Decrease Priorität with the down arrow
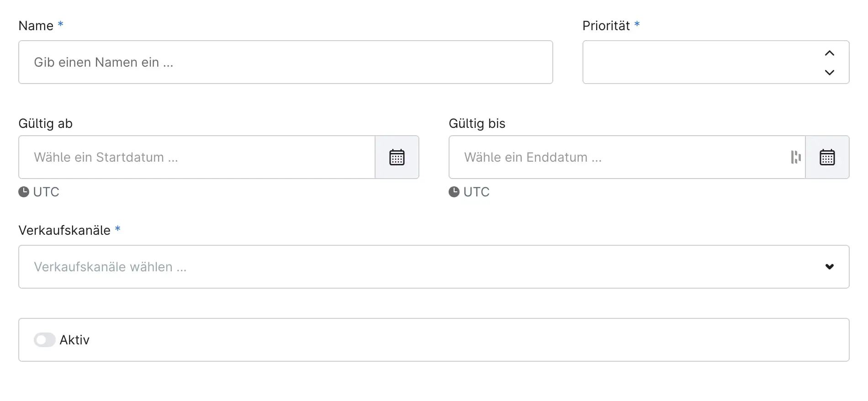 click(830, 72)
